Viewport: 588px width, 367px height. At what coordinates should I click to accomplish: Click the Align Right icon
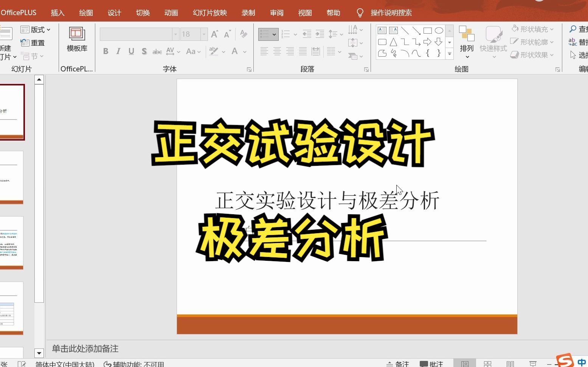pyautogui.click(x=290, y=51)
